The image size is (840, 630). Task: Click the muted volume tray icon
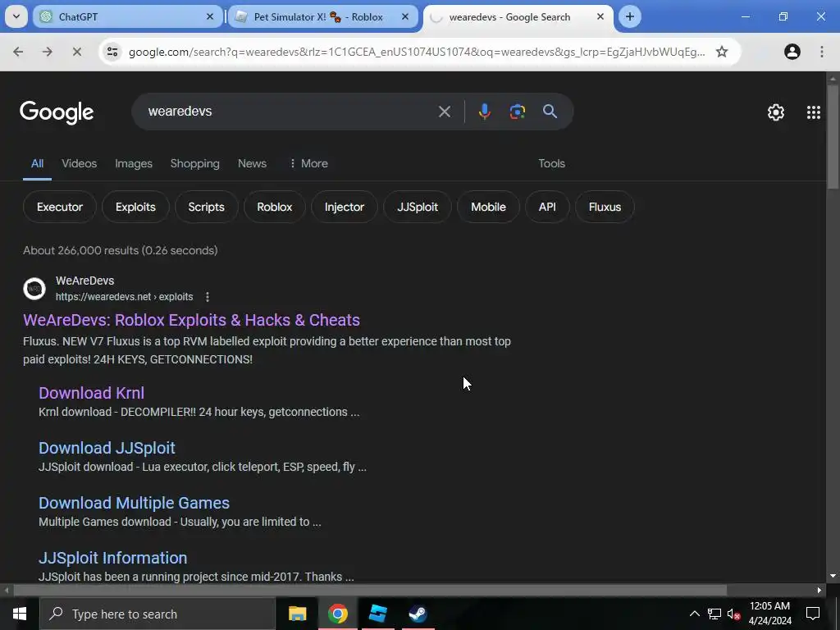[733, 614]
